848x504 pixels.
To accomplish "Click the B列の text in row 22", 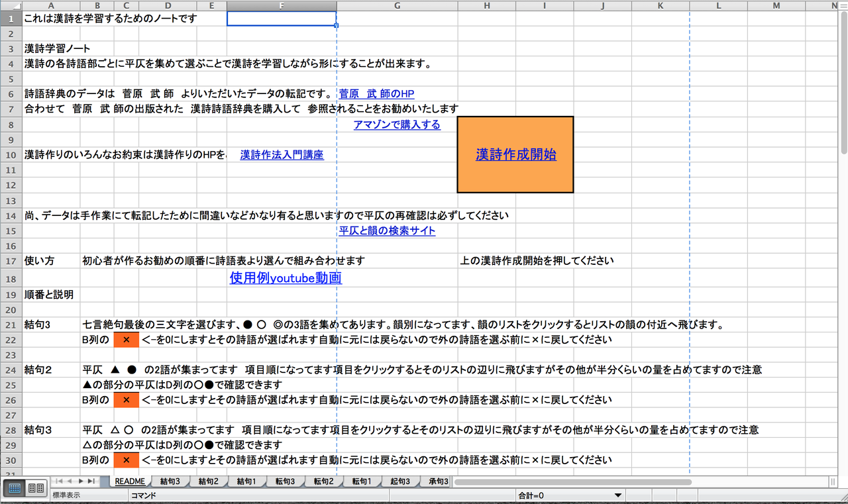I will click(94, 340).
